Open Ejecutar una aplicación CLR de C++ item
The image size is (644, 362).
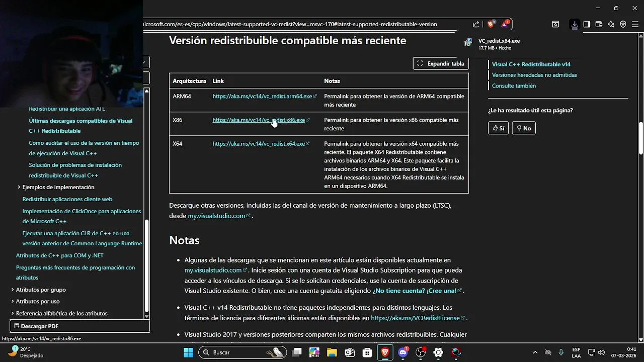(x=82, y=238)
